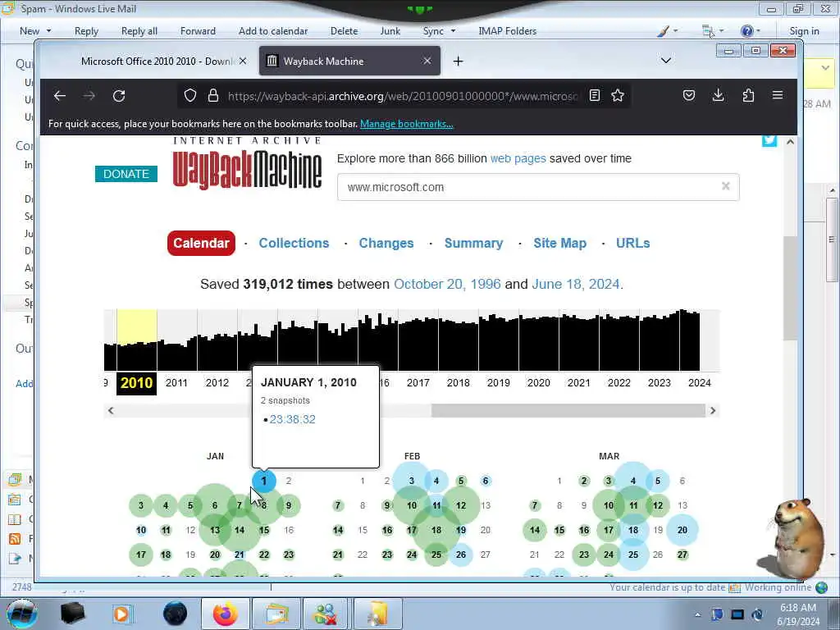Open Firefox tracking protection shield
The image size is (840, 630).
click(190, 96)
